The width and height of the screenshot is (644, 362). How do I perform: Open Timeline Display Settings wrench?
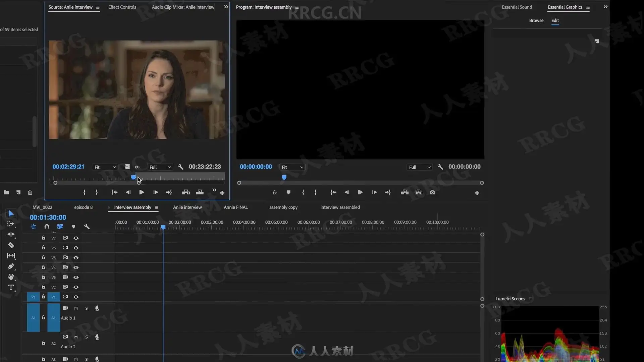pyautogui.click(x=87, y=227)
